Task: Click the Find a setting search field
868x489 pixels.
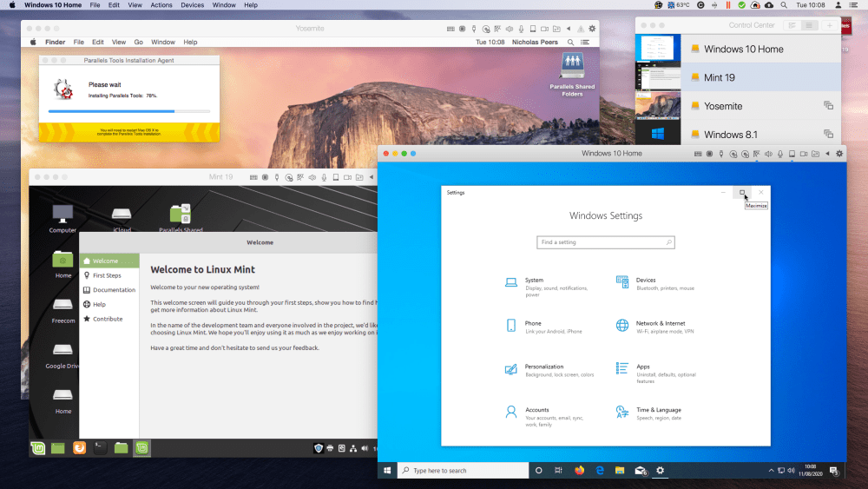Action: [606, 242]
